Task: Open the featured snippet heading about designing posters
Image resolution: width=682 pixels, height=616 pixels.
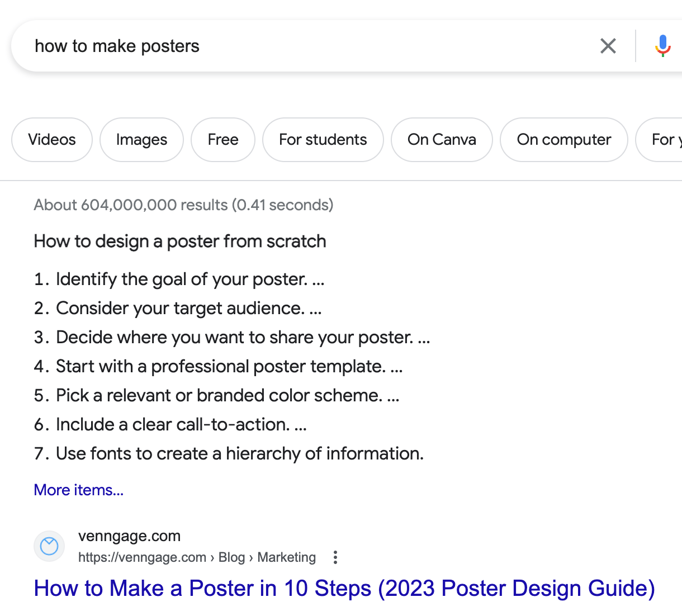Action: coord(179,241)
